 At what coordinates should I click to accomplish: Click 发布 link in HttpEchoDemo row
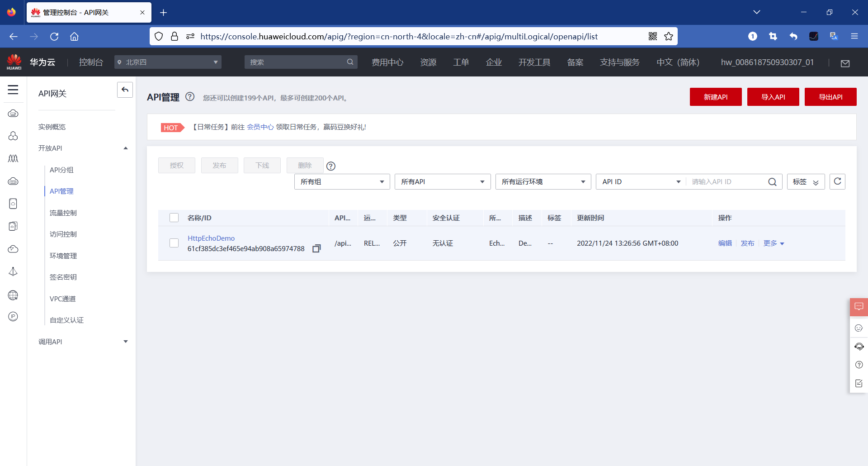pyautogui.click(x=748, y=243)
